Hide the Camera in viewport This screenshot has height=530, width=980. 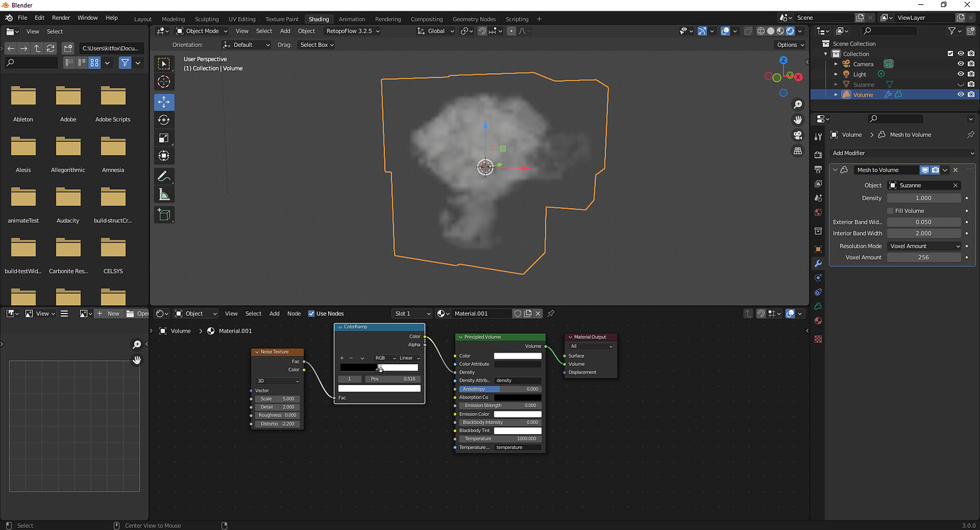coord(961,64)
